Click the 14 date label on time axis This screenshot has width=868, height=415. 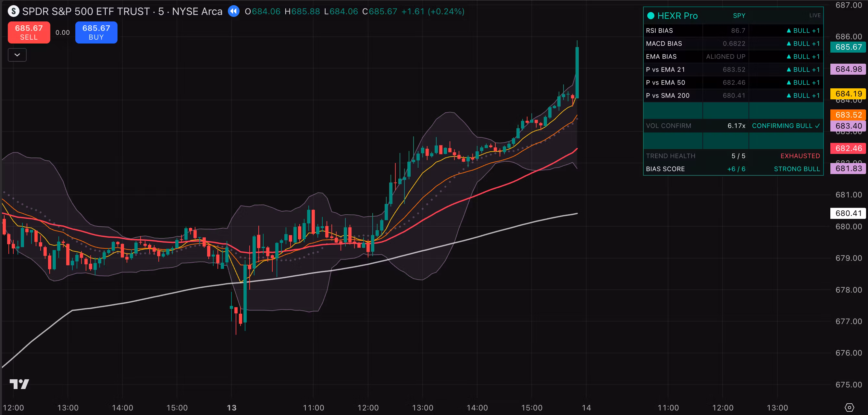[x=586, y=408]
